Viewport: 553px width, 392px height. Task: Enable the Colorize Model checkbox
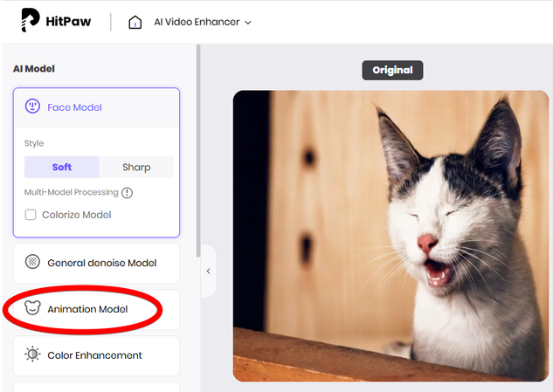(x=31, y=215)
